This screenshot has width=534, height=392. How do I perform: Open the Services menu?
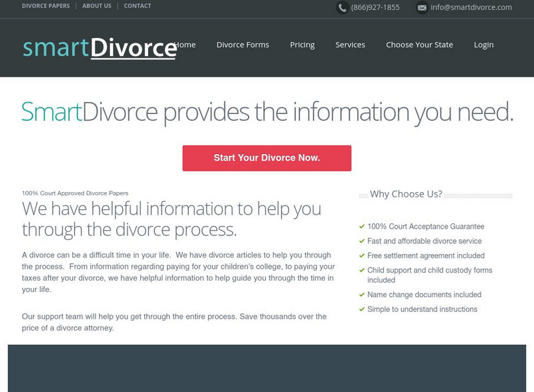pos(350,45)
